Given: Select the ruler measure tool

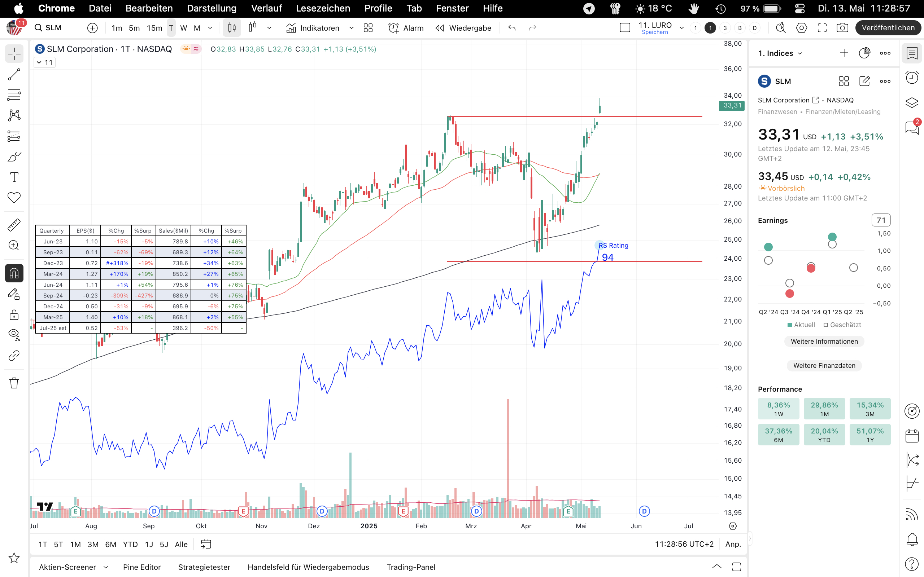Looking at the screenshot, I should coord(14,225).
